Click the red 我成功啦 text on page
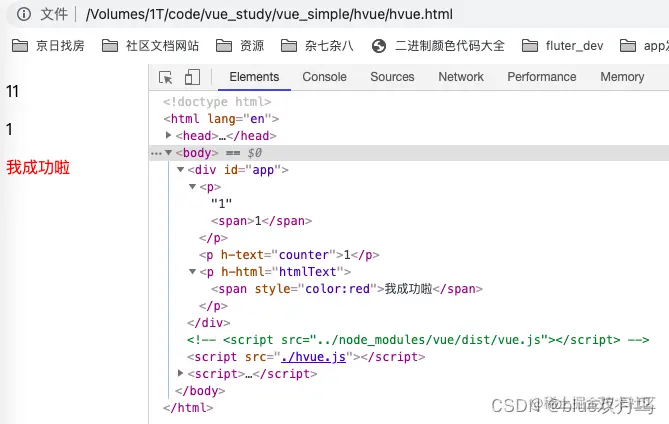This screenshot has height=424, width=669. pyautogui.click(x=38, y=167)
